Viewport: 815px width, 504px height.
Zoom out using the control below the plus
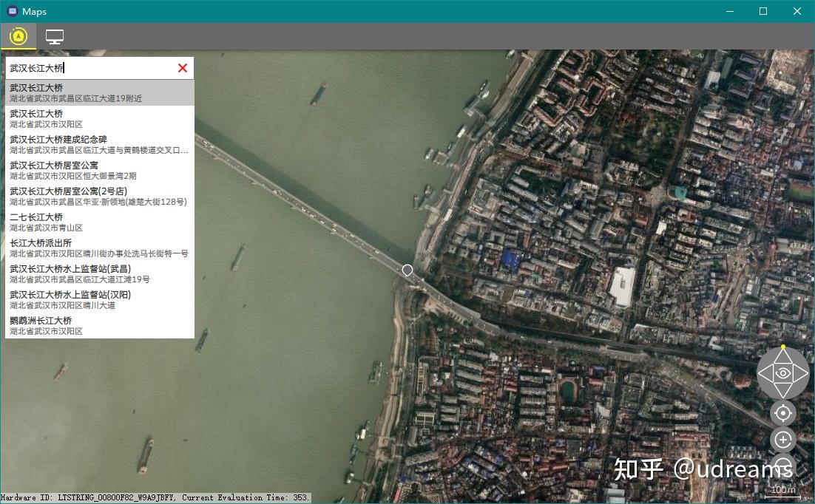click(782, 466)
